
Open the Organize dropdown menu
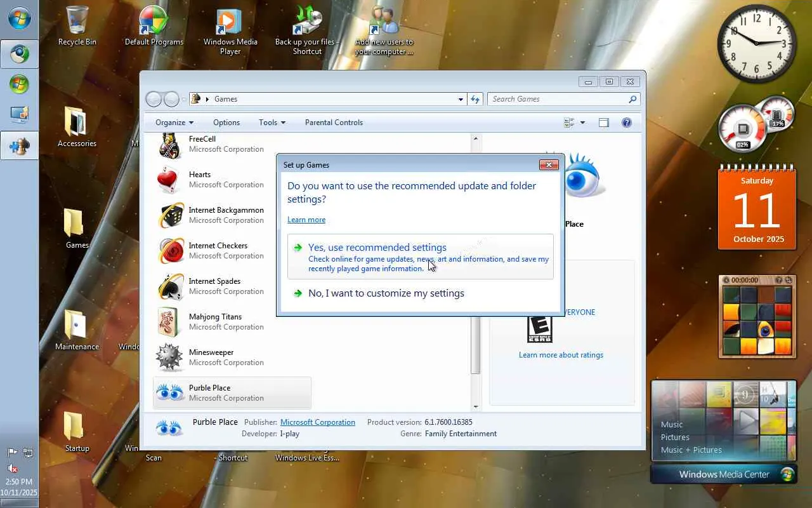pyautogui.click(x=174, y=123)
